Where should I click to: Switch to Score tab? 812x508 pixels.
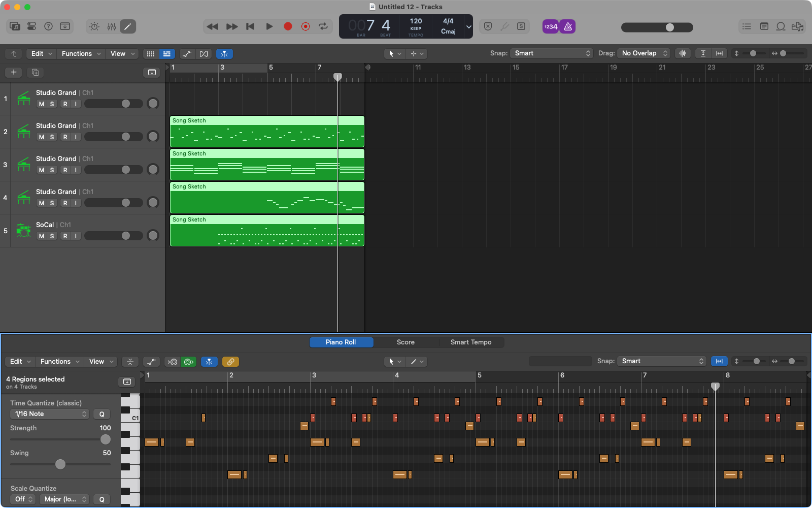point(405,342)
